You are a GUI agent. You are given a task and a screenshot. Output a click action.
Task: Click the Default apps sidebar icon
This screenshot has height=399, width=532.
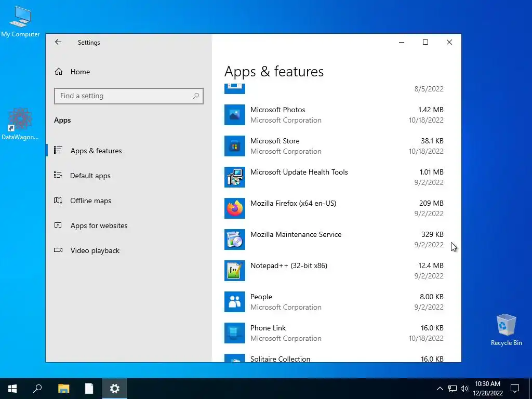point(58,175)
